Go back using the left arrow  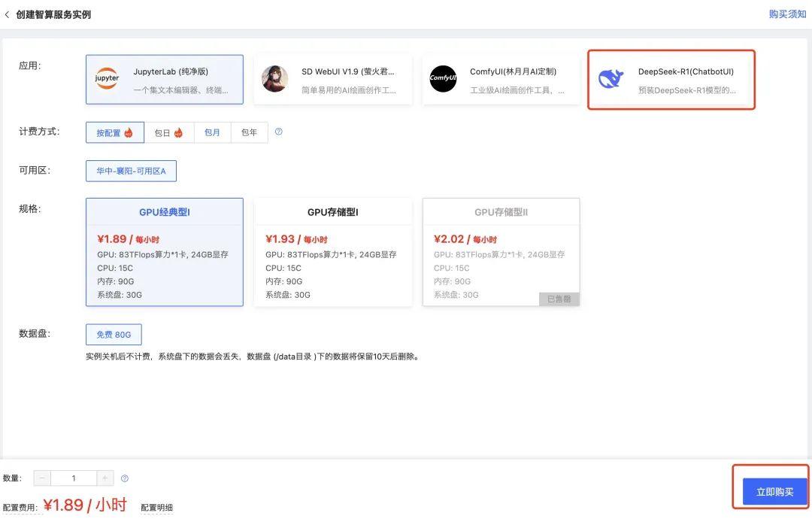7,14
